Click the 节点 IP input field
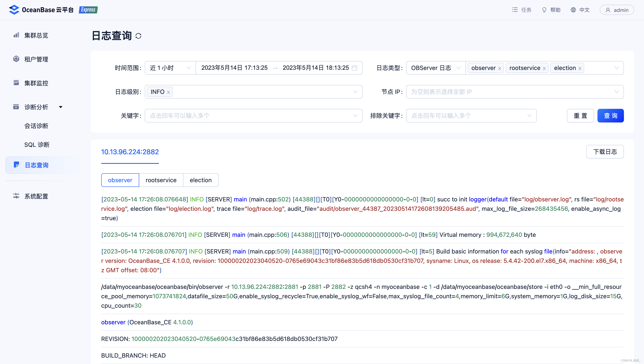Image resolution: width=644 pixels, height=364 pixels. [x=515, y=92]
